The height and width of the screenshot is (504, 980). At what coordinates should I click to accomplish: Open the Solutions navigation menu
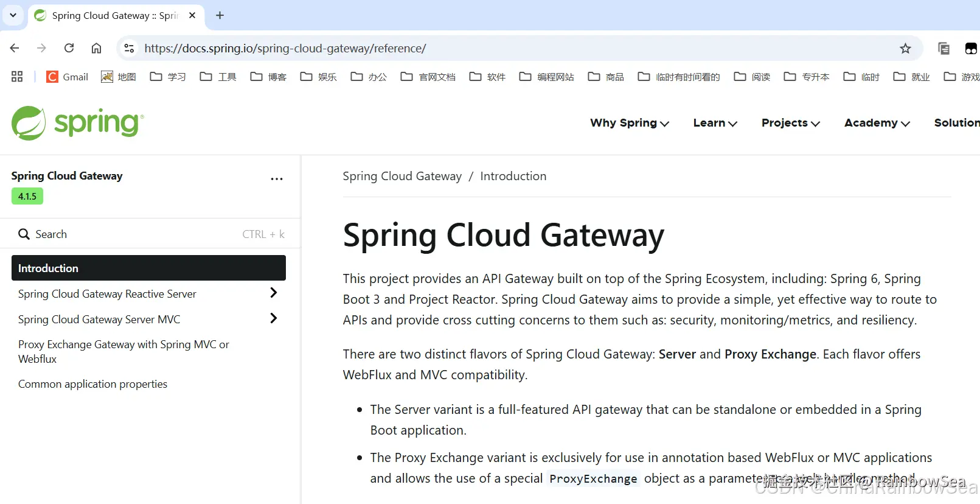[x=957, y=123]
